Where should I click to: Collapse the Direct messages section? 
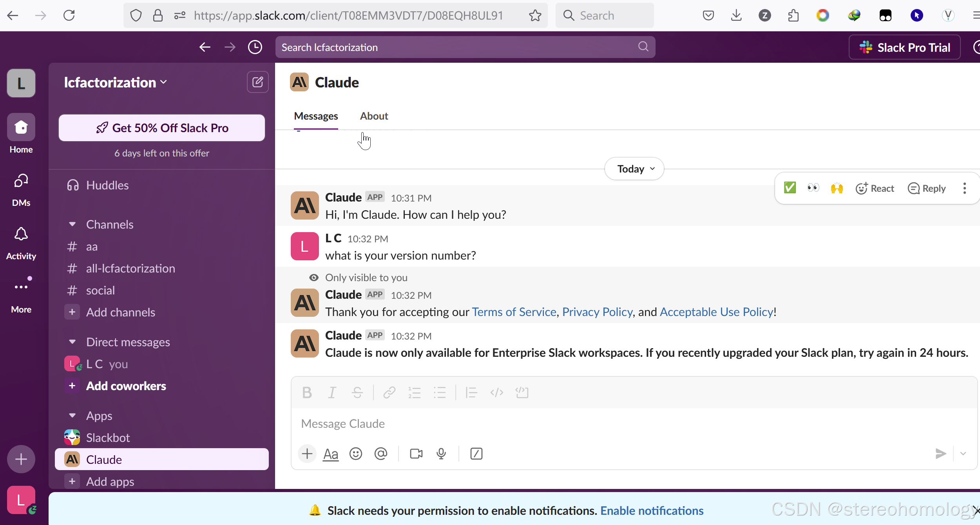click(72, 342)
